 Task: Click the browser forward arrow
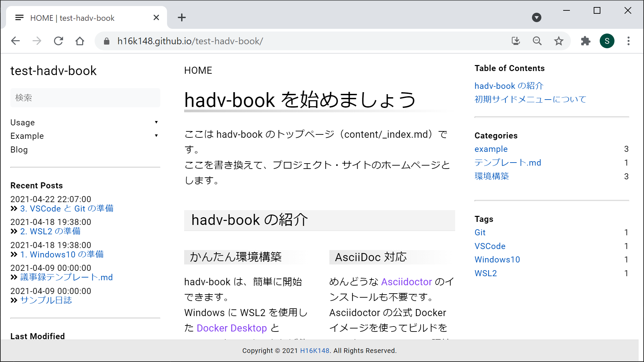click(37, 41)
